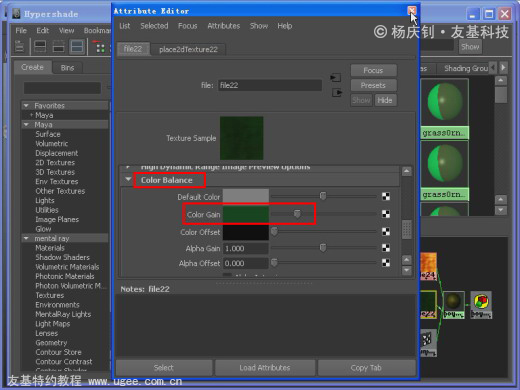
Task: Switch to the file22 tab
Action: pyautogui.click(x=133, y=49)
